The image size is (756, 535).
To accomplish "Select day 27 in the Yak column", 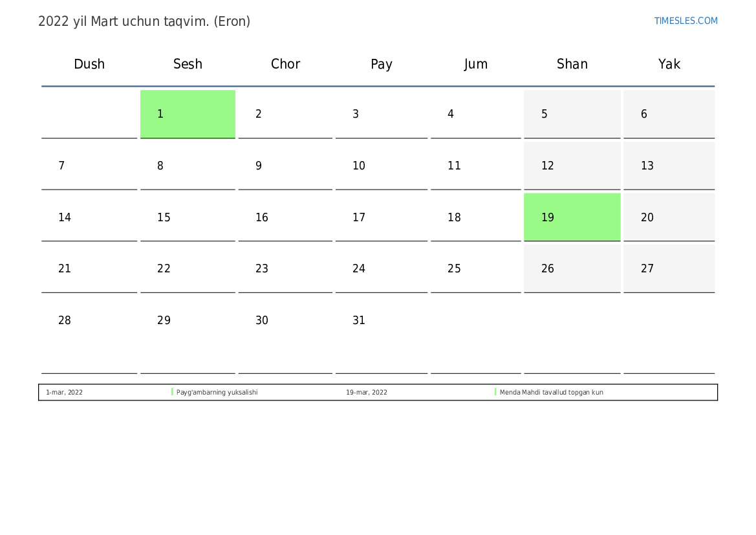I will coord(647,268).
